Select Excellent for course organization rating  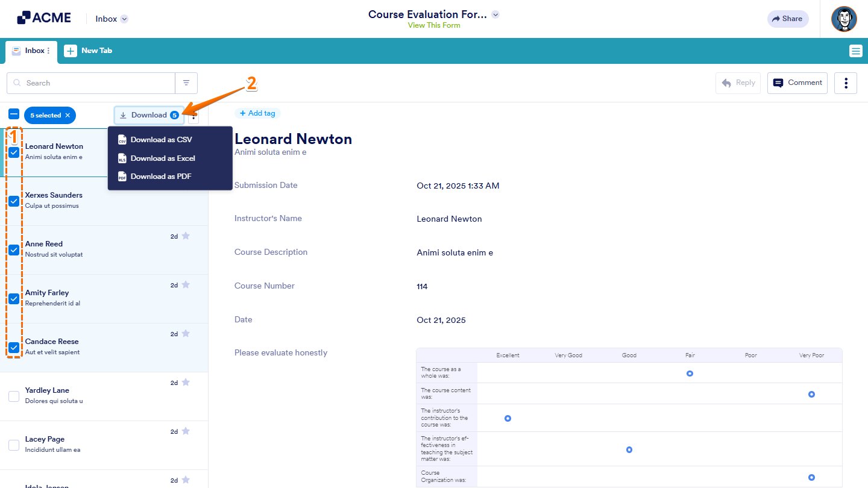click(x=508, y=475)
